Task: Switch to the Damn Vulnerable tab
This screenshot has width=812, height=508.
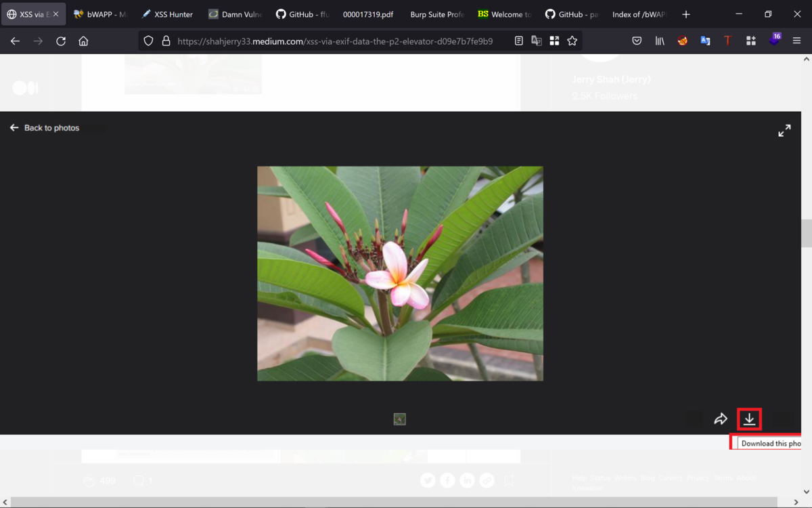Action: tap(235, 14)
